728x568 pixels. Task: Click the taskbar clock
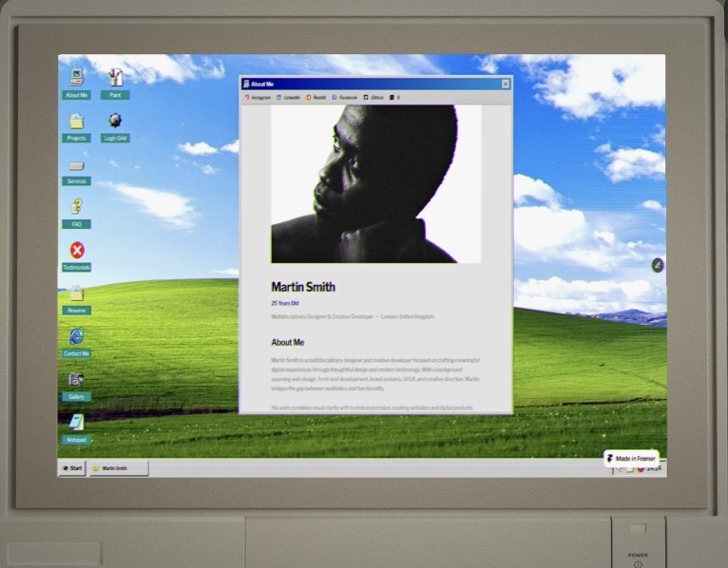coord(653,468)
